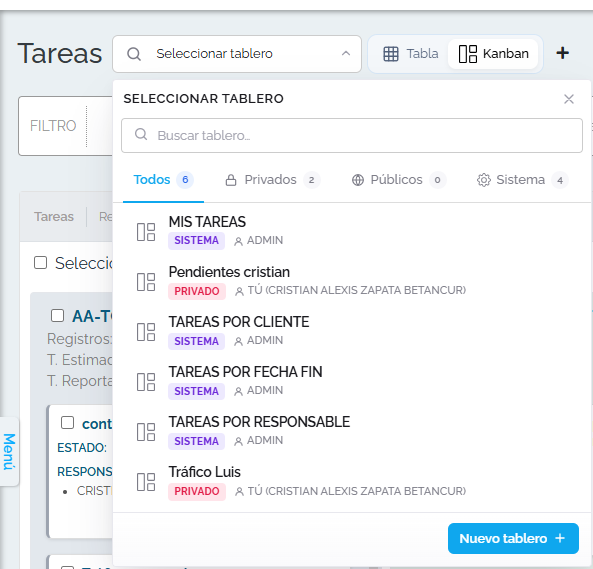
Task: Click the gear icon on Sistema tab
Action: coord(484,180)
